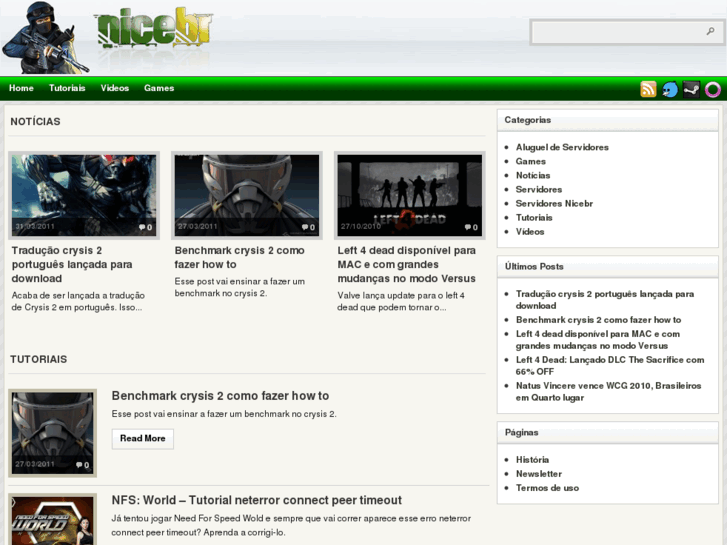This screenshot has height=545, width=727.
Task: Open the Vídeos menu item
Action: tap(115, 88)
